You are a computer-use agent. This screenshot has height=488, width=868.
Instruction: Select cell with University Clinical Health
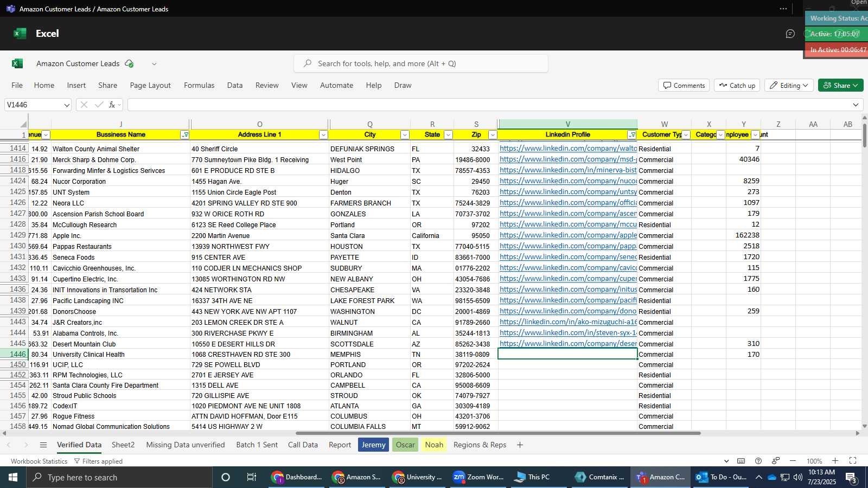120,354
